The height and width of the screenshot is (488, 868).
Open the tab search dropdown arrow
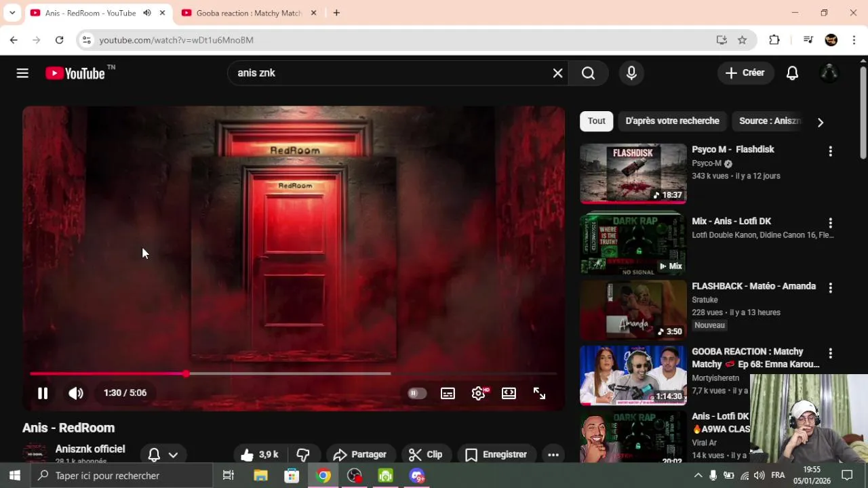pos(12,13)
